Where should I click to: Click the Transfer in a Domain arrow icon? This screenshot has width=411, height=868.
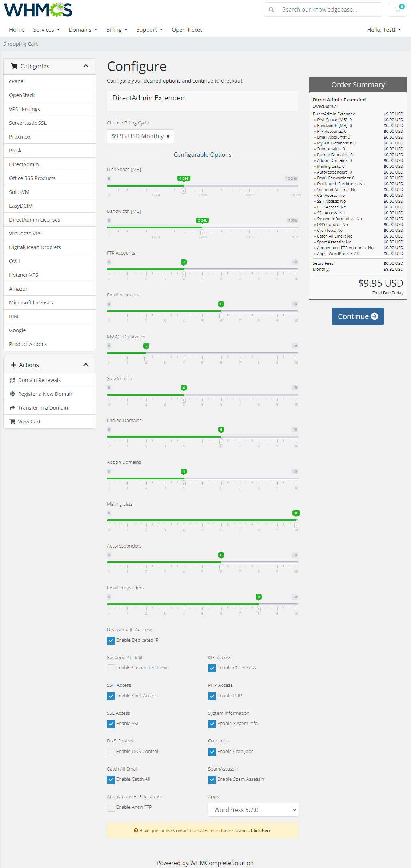pyautogui.click(x=12, y=408)
